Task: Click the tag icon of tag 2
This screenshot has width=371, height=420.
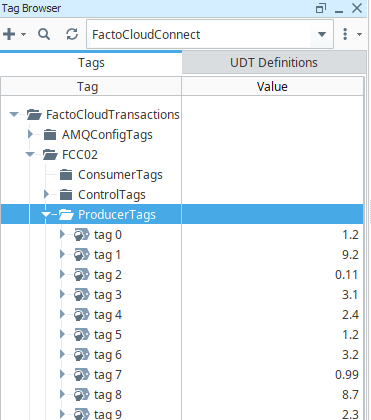Action: click(x=82, y=275)
